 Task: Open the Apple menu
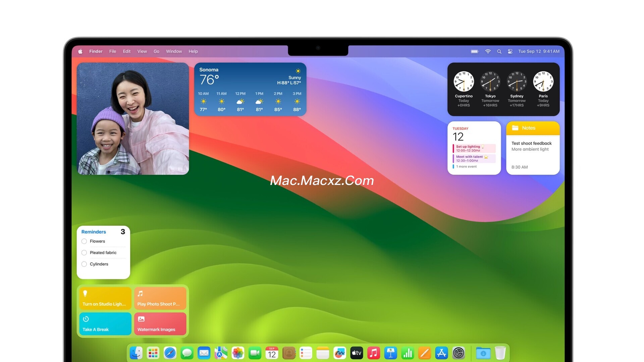(80, 51)
